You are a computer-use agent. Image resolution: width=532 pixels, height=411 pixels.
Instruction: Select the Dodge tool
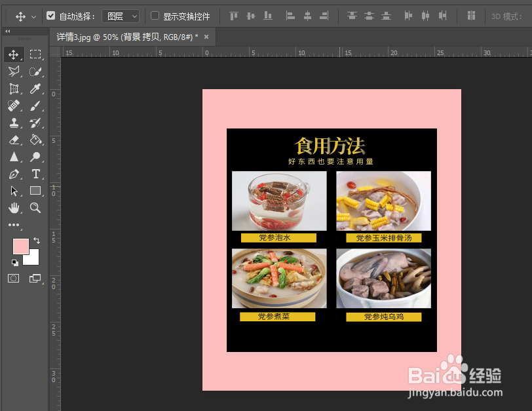point(35,157)
